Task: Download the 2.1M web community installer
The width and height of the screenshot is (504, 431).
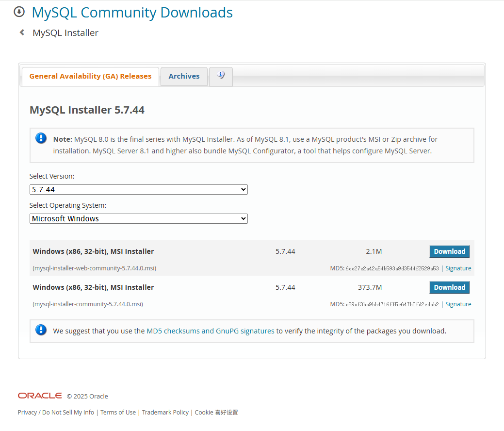Action: click(x=449, y=251)
